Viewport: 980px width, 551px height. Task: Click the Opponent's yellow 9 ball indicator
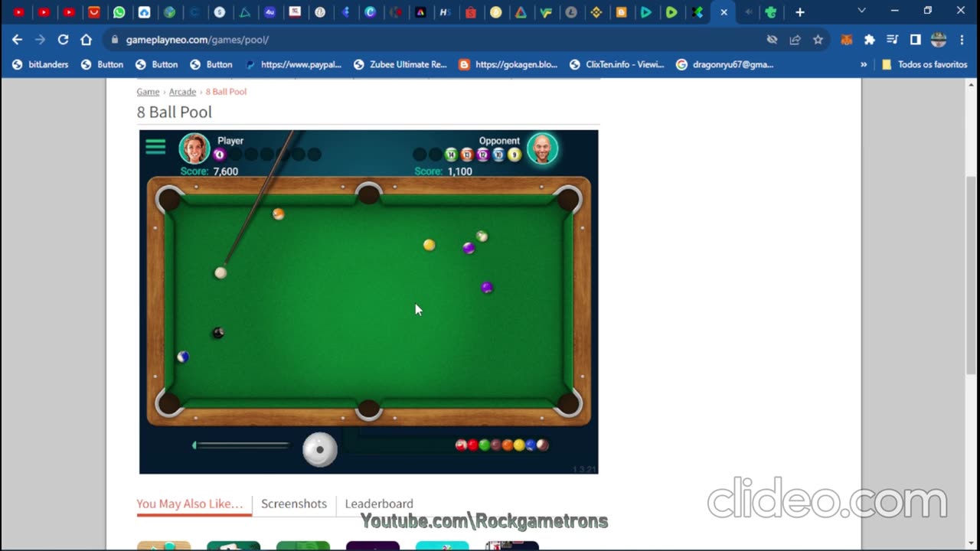514,155
